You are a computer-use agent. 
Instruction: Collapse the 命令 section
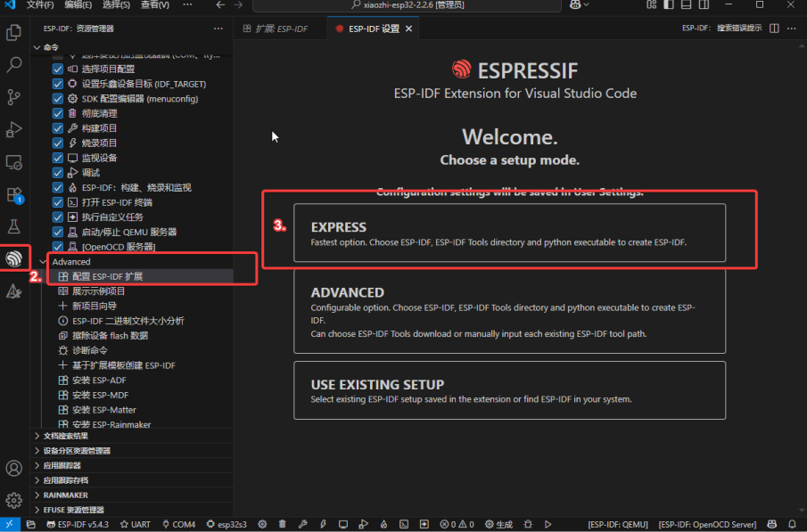click(x=132, y=47)
